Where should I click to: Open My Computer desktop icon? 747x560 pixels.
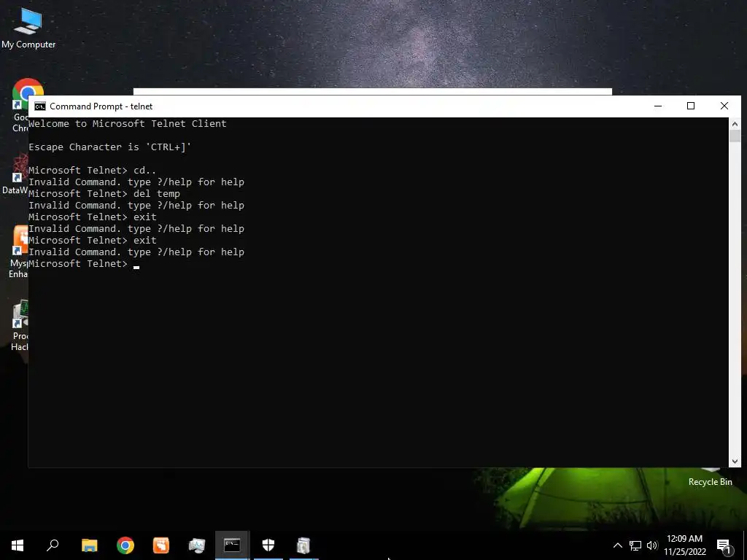[x=28, y=28]
